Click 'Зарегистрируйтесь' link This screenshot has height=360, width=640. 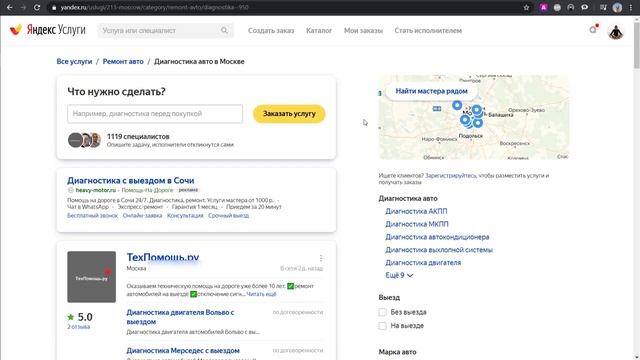coord(451,176)
